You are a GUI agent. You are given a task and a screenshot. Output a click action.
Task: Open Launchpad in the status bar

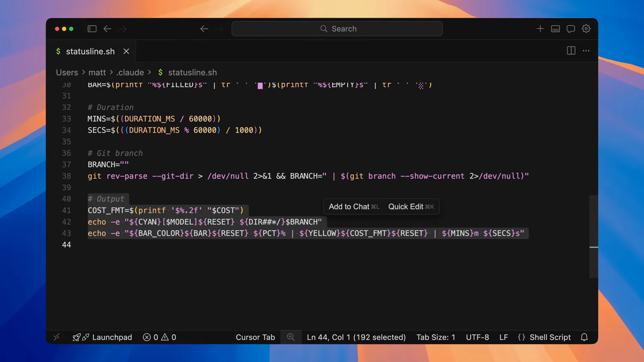tap(102, 337)
